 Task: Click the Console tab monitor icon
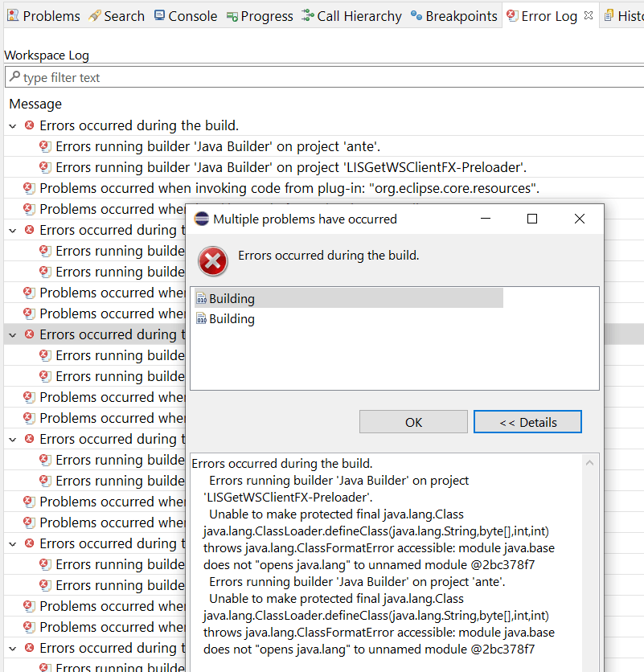click(159, 15)
